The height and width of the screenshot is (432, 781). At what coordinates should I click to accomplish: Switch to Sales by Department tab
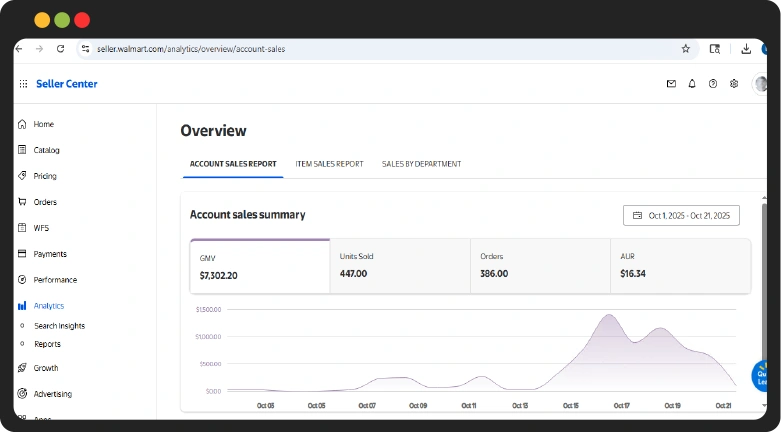pyautogui.click(x=421, y=164)
